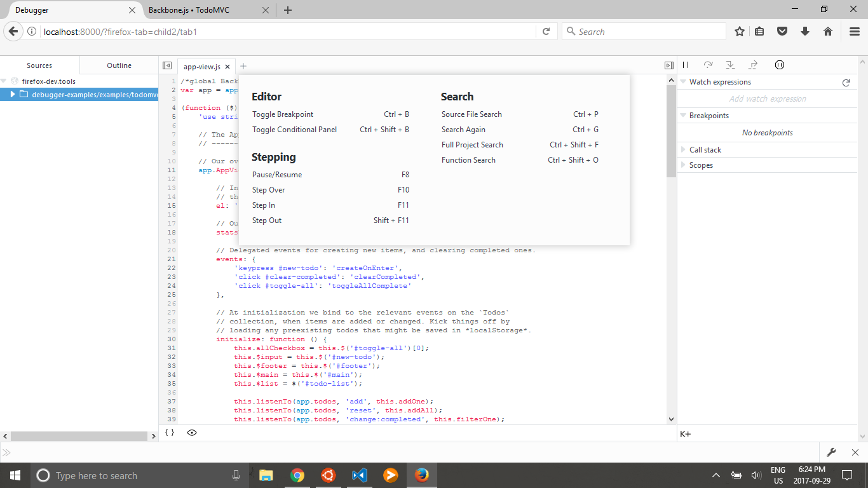Image resolution: width=868 pixels, height=488 pixels.
Task: Step out using debugger toolbar icon
Action: click(x=753, y=65)
